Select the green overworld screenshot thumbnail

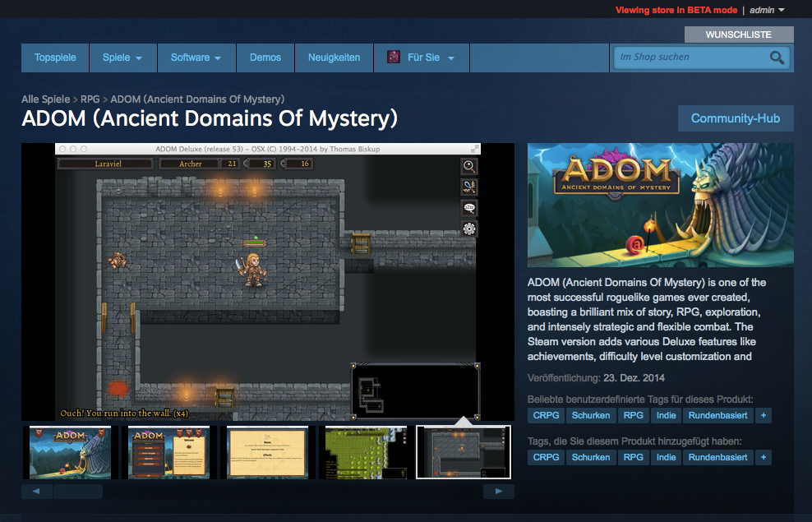pyautogui.click(x=366, y=452)
